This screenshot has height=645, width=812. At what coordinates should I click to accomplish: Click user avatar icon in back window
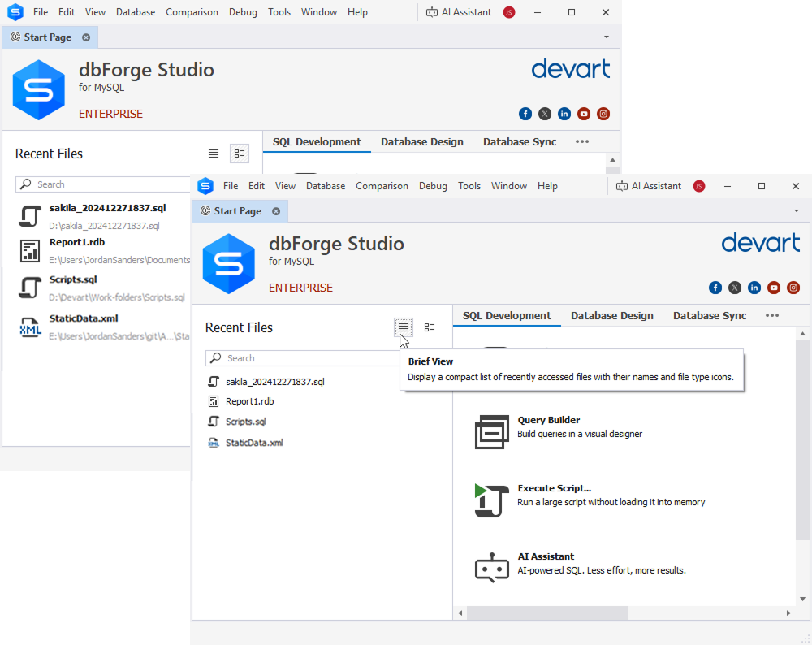pyautogui.click(x=509, y=12)
